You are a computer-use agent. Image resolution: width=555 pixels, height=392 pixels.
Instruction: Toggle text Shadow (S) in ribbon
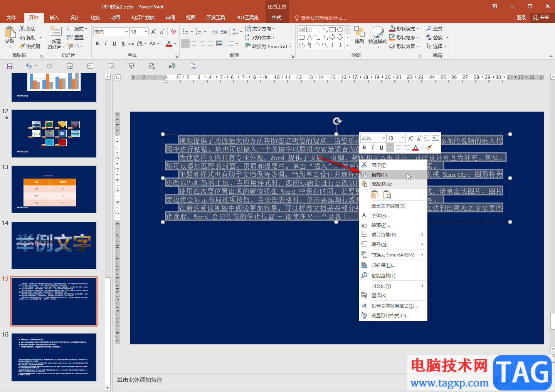tap(123, 44)
